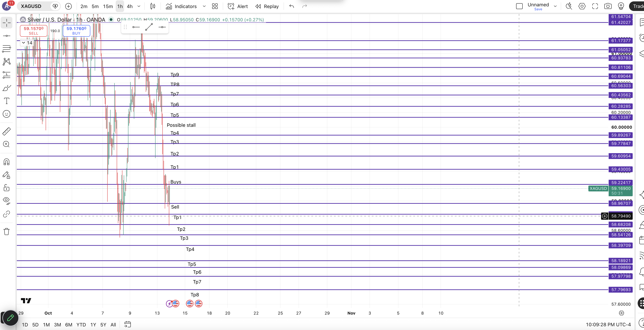
Task: Select the ruler measure tool
Action: click(7, 131)
